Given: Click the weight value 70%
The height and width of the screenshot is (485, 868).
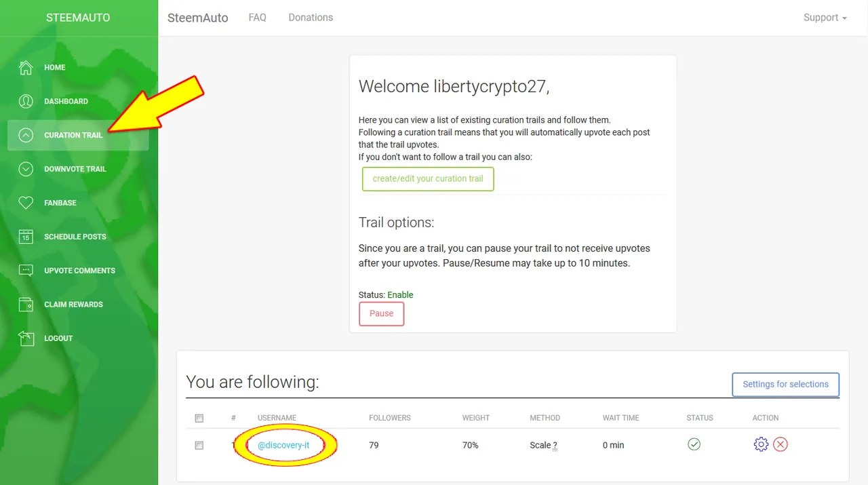Looking at the screenshot, I should pos(471,446).
